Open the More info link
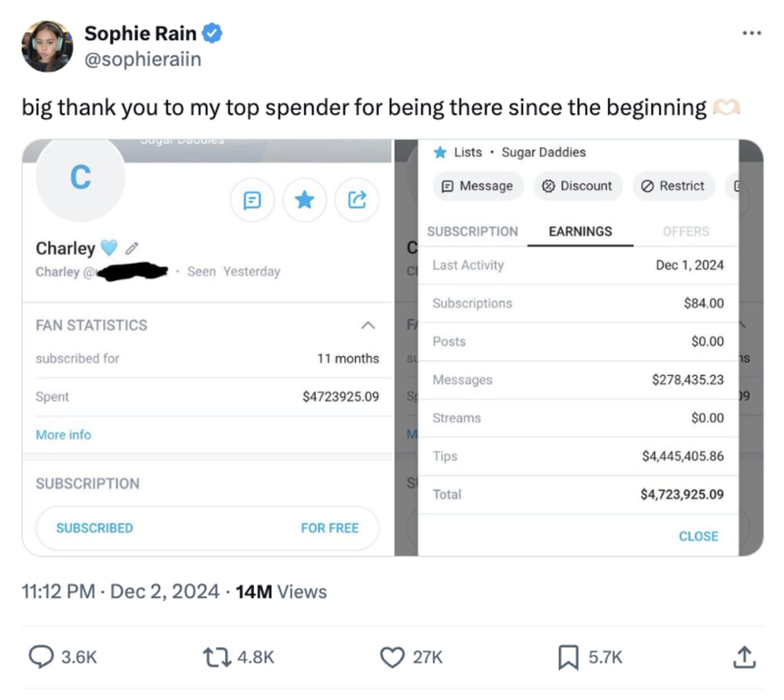This screenshot has width=784, height=700. point(63,435)
